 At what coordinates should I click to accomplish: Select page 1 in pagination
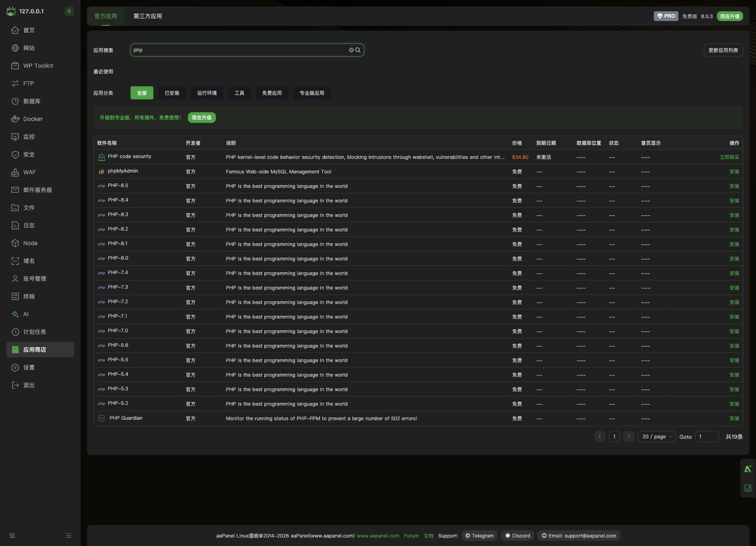[x=614, y=437]
